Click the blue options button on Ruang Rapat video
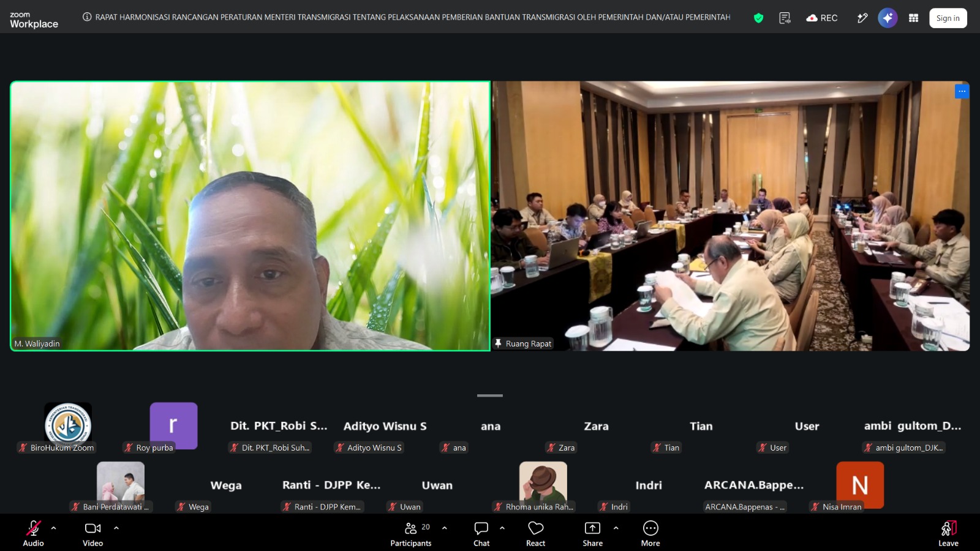Image resolution: width=980 pixels, height=551 pixels. tap(962, 91)
